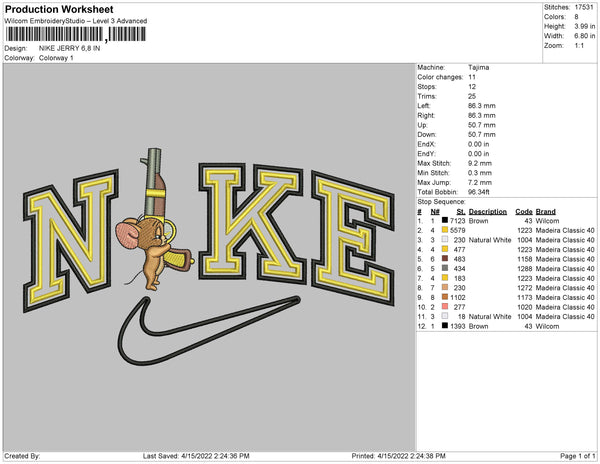The width and height of the screenshot is (600, 464).
Task: Select the Max Stitch value 9.2 mm
Action: tap(480, 163)
